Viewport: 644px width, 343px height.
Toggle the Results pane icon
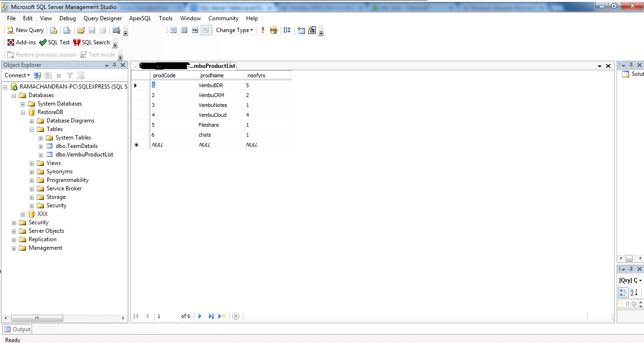206,30
